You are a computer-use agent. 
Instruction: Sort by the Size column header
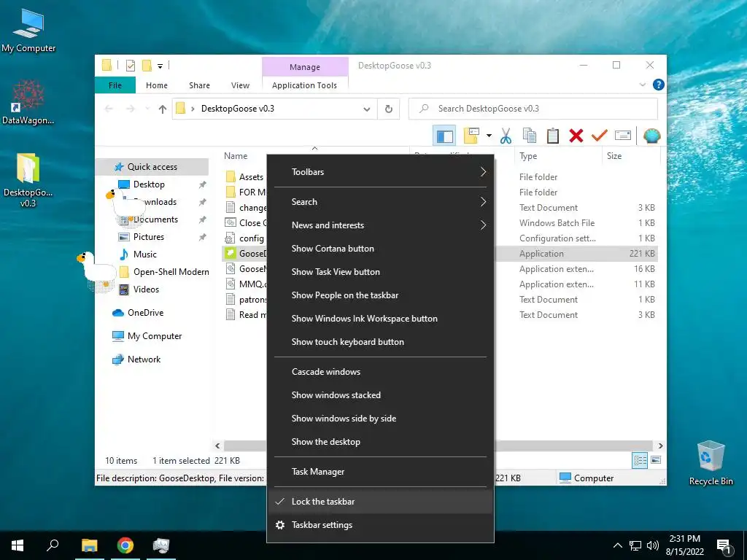[631, 156]
